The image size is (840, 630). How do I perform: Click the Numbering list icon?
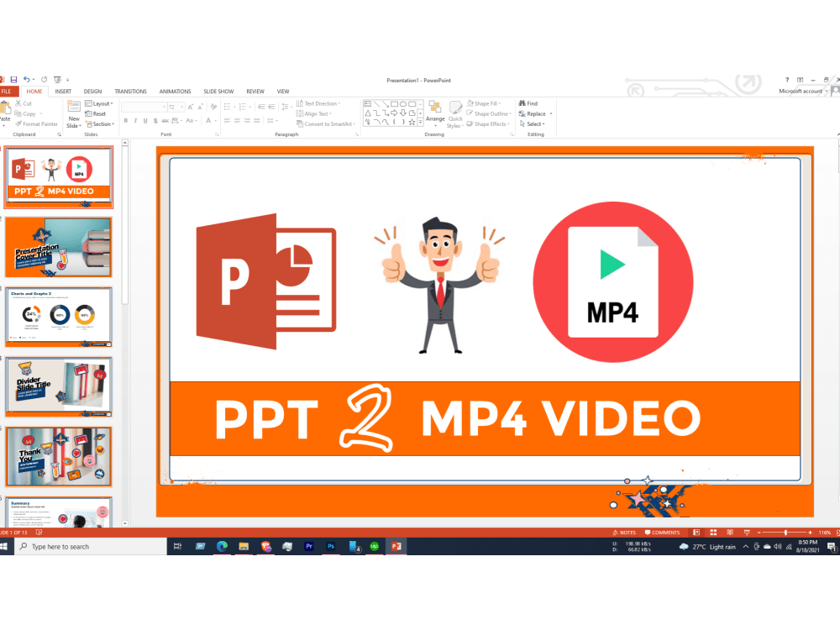pos(244,107)
